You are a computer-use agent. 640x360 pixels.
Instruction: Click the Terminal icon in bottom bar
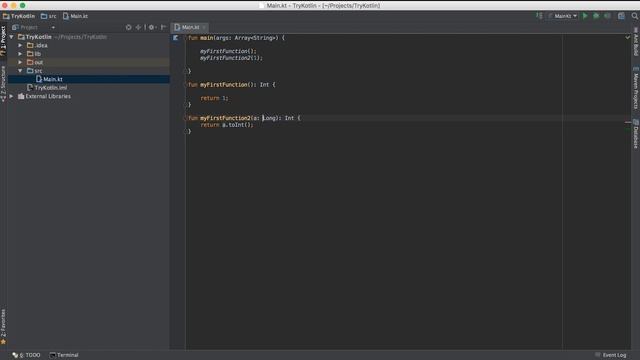click(x=53, y=355)
